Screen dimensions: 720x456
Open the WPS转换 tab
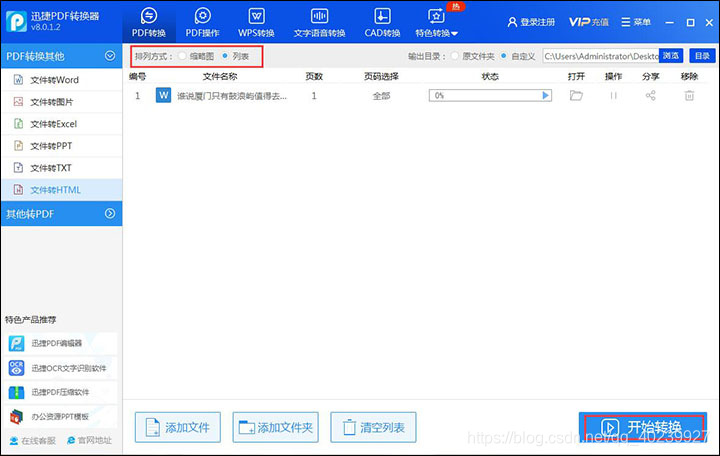[256, 23]
